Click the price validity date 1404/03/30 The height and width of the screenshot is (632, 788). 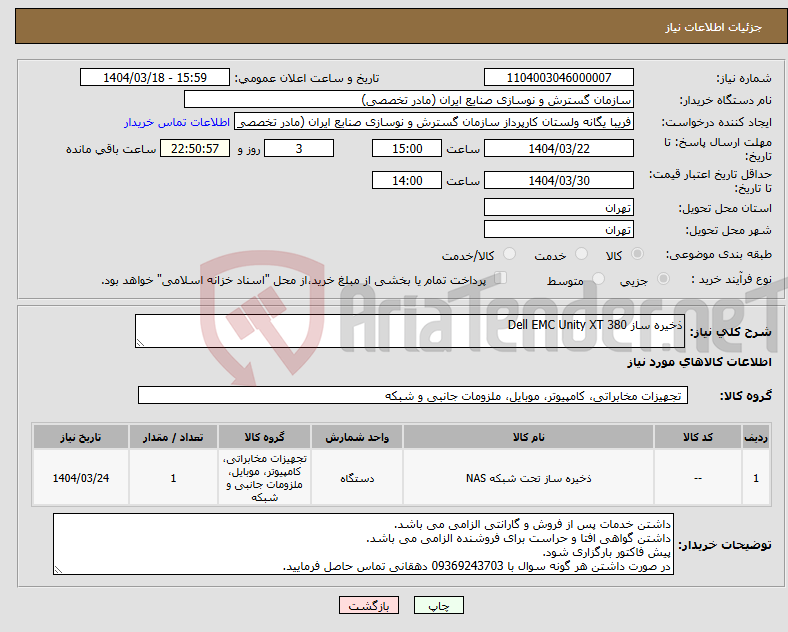point(558,180)
